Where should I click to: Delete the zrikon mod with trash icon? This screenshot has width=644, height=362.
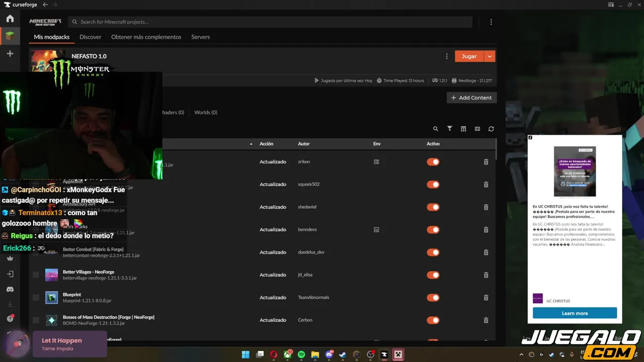[x=486, y=162]
